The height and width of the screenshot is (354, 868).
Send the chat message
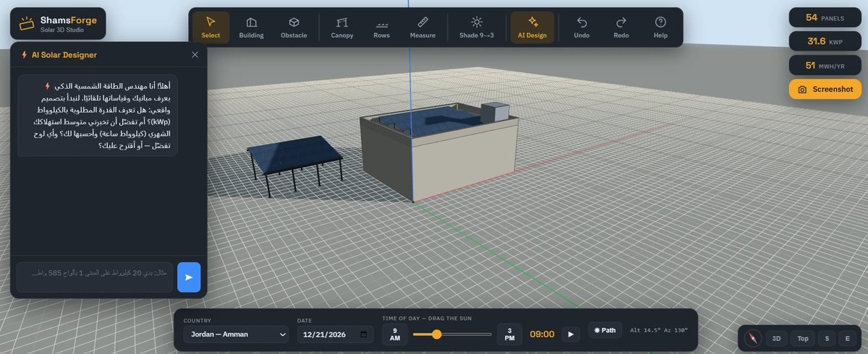point(189,277)
